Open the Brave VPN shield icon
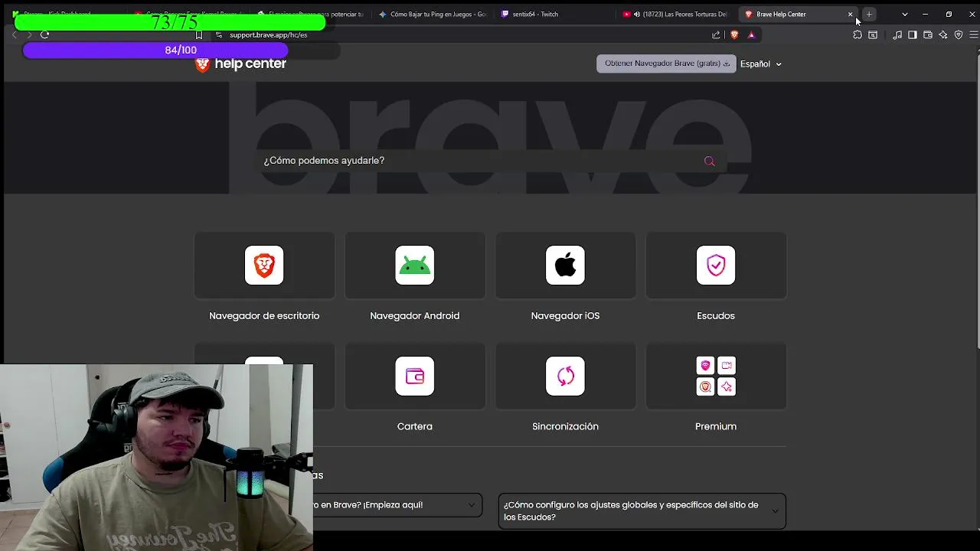Screen dimensions: 980x551 [x=959, y=34]
